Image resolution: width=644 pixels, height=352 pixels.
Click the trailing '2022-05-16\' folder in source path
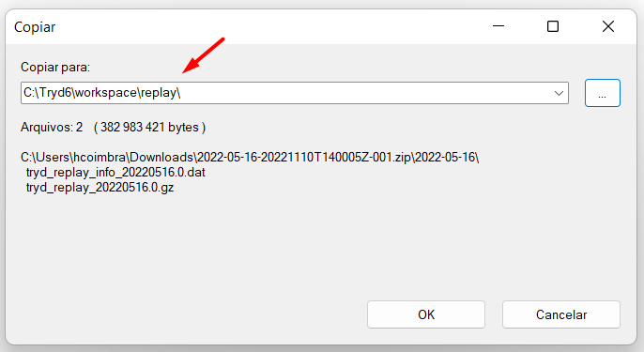pyautogui.click(x=447, y=158)
